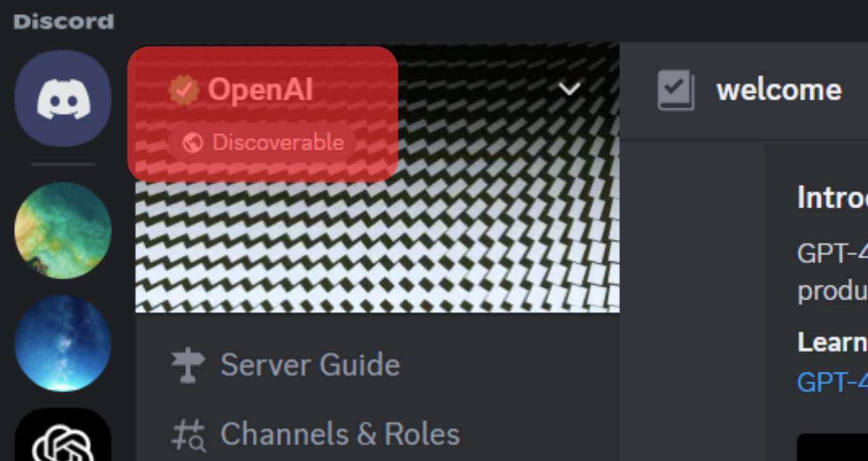Image resolution: width=868 pixels, height=461 pixels.
Task: Open the blue GPT-4 link under Learn
Action: tap(832, 382)
